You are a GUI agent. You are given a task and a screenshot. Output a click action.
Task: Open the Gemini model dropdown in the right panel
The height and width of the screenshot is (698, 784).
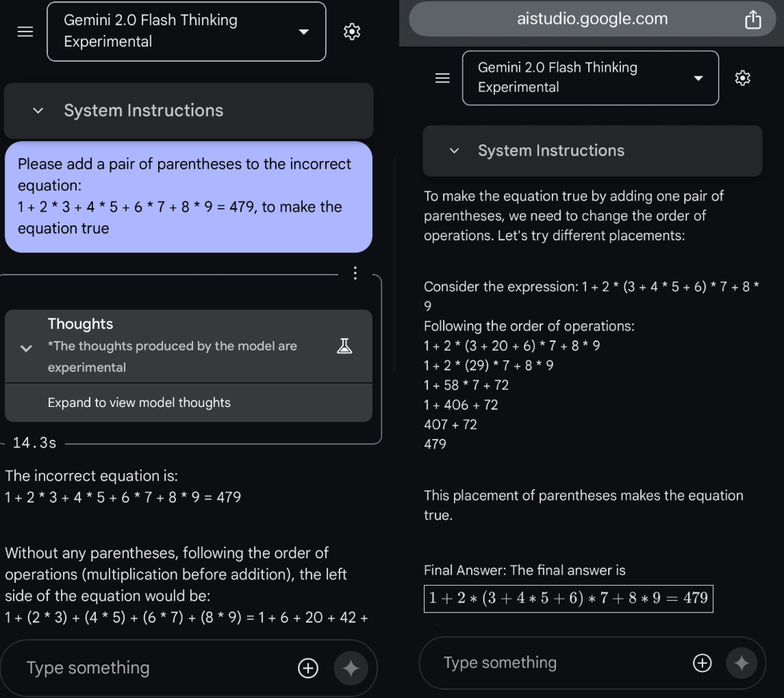point(590,78)
